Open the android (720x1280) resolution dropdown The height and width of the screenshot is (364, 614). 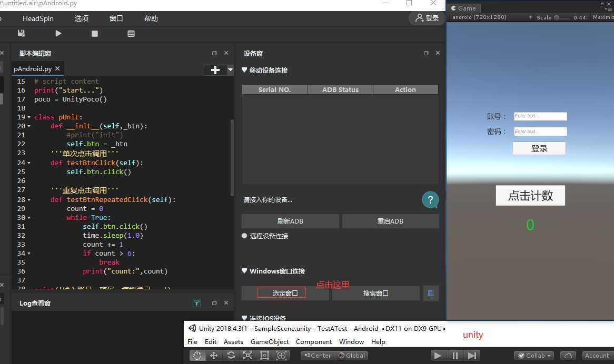(492, 17)
